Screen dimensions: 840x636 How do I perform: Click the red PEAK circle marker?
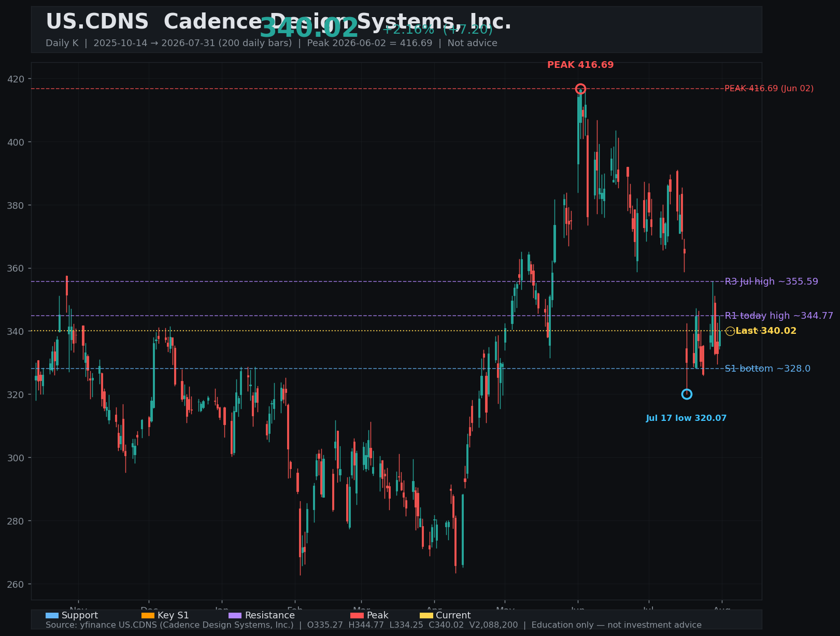580,89
